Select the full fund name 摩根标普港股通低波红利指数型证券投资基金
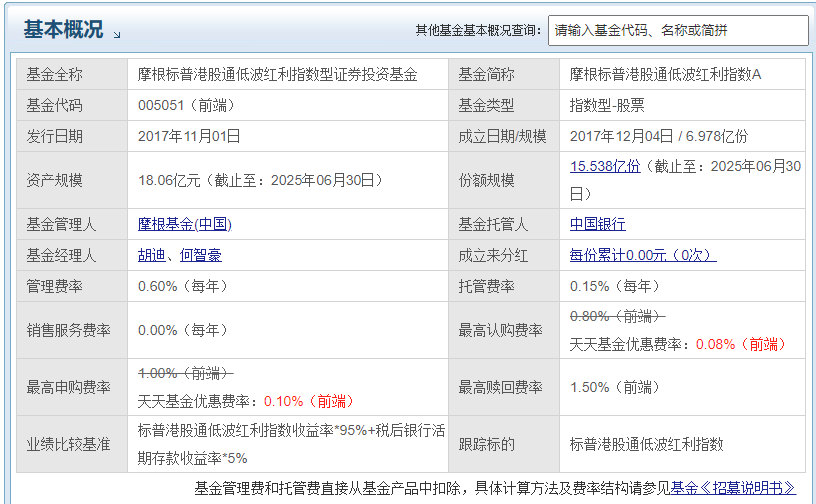 pyautogui.click(x=277, y=74)
